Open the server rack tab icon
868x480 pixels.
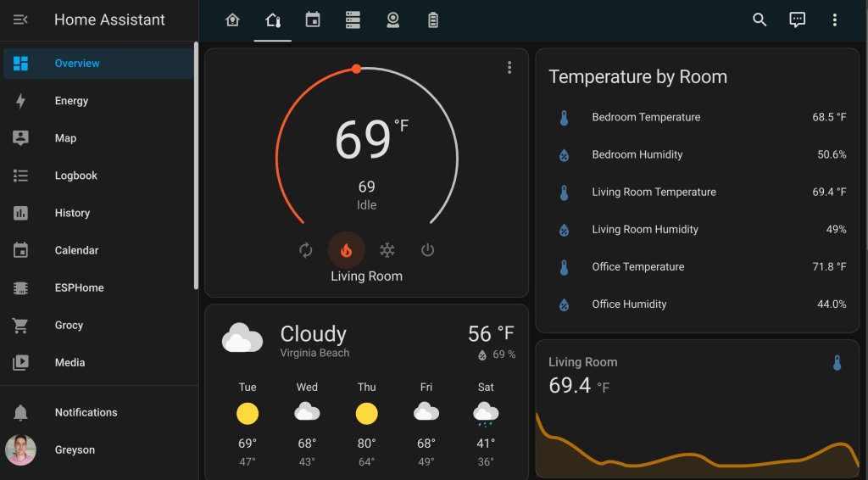click(353, 20)
